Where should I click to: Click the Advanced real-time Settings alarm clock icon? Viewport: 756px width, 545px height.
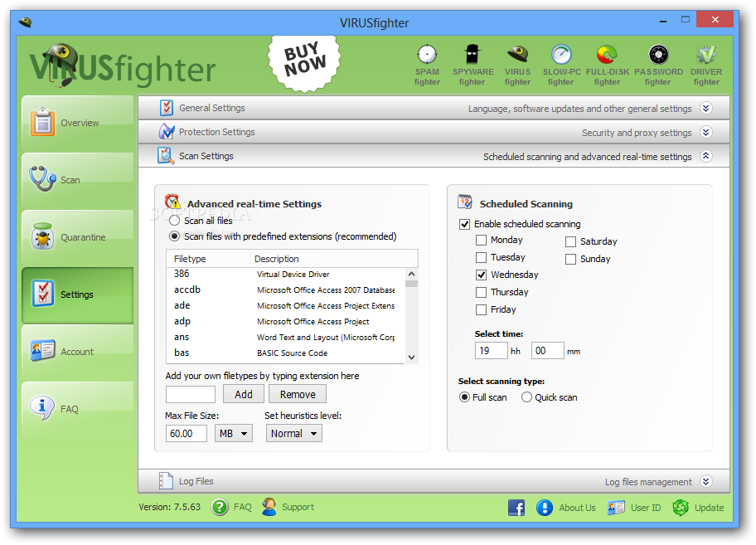pyautogui.click(x=172, y=202)
